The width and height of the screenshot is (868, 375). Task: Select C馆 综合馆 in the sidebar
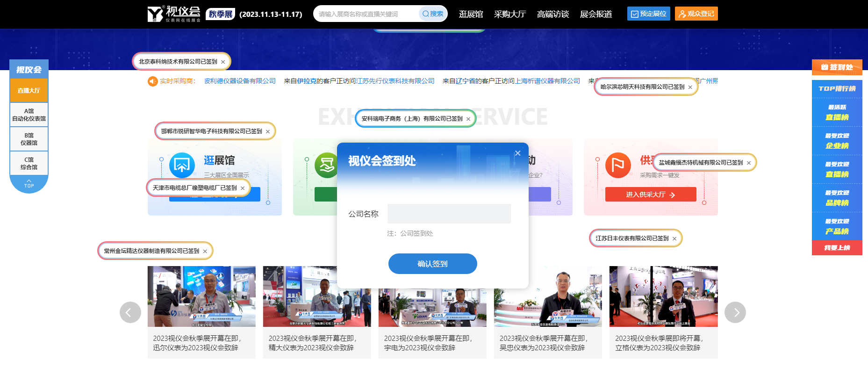tap(29, 163)
